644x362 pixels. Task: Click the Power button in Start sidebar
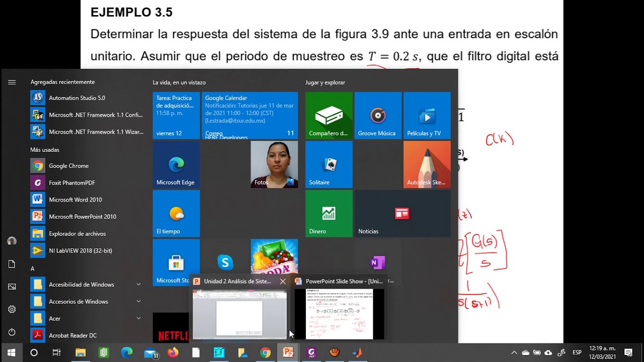tap(12, 332)
